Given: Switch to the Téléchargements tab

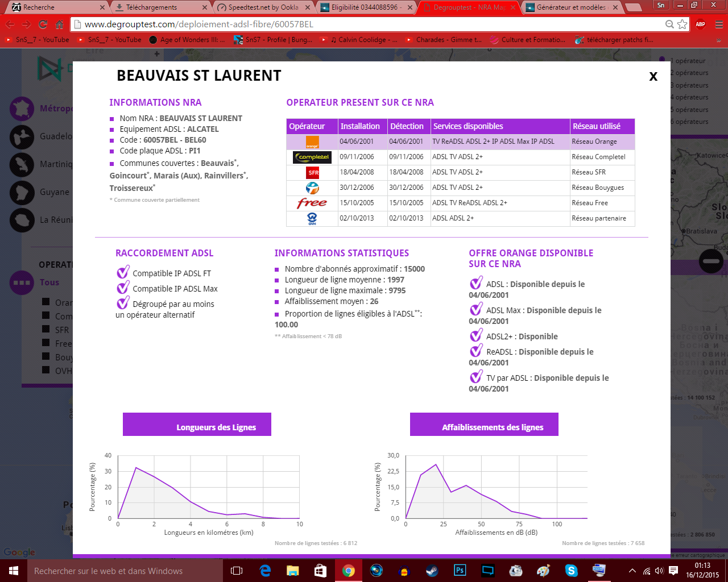Looking at the screenshot, I should 160,7.
